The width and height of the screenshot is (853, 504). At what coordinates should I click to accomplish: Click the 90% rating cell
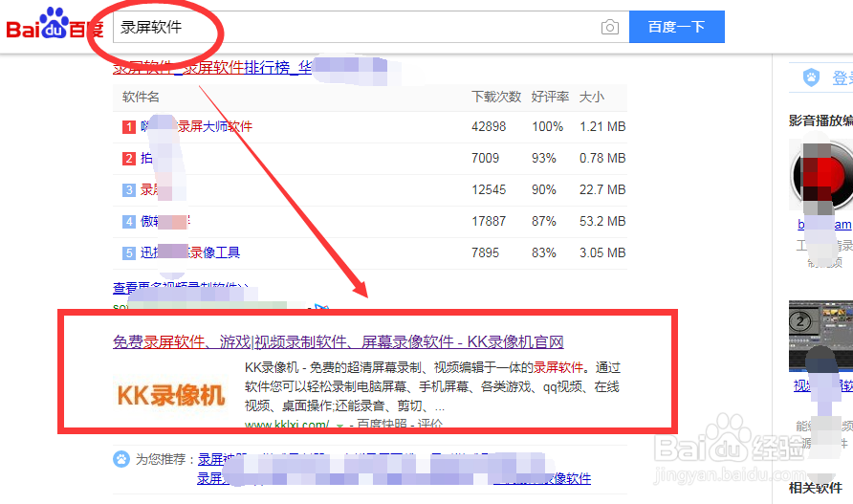tap(544, 190)
